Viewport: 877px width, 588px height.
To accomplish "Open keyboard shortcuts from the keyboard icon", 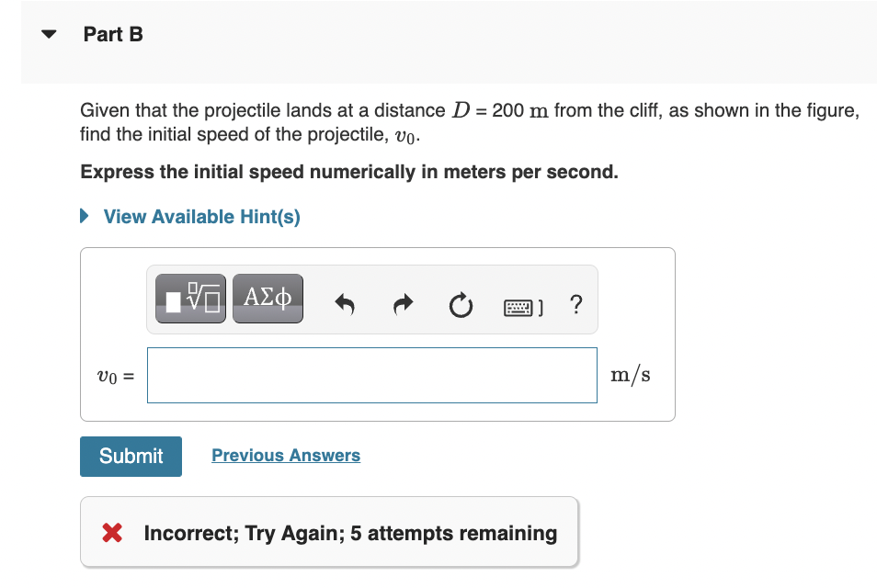I will (x=520, y=305).
